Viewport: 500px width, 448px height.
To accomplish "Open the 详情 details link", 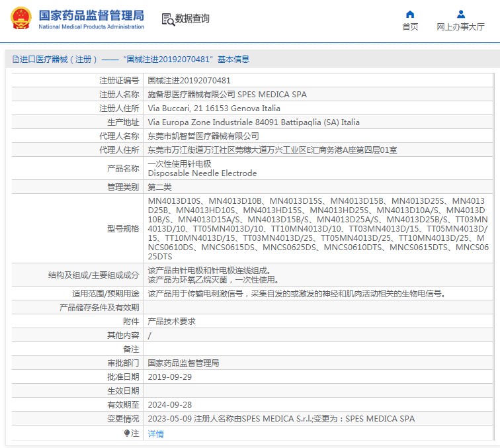I will coord(155,433).
